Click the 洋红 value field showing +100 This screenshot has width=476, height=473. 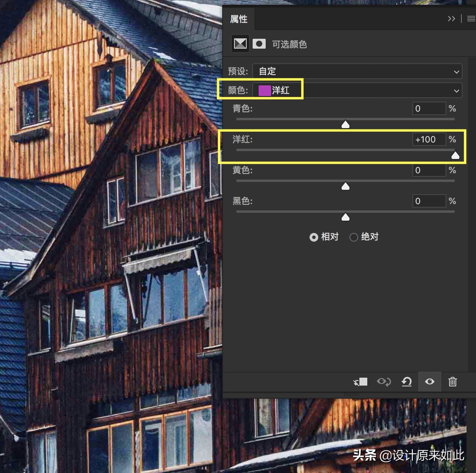pos(429,140)
